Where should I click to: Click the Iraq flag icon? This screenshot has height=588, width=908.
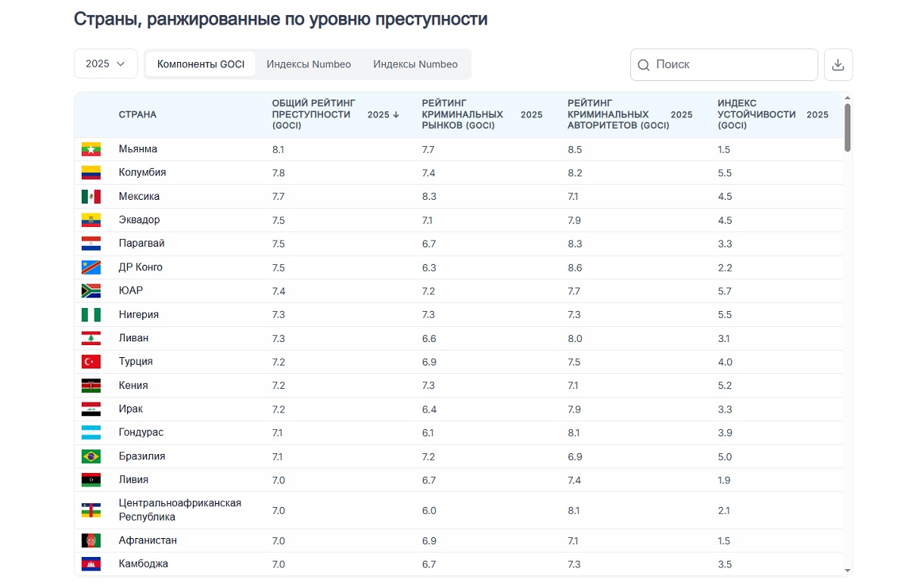91,409
